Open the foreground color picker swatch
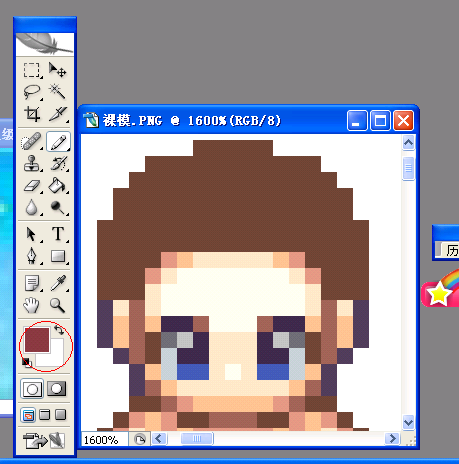Image resolution: width=459 pixels, height=464 pixels. [37, 339]
